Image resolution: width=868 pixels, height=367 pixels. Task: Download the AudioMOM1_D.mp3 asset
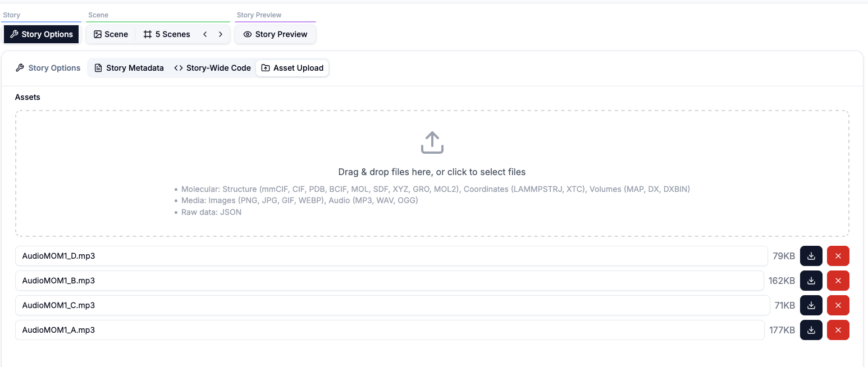811,256
